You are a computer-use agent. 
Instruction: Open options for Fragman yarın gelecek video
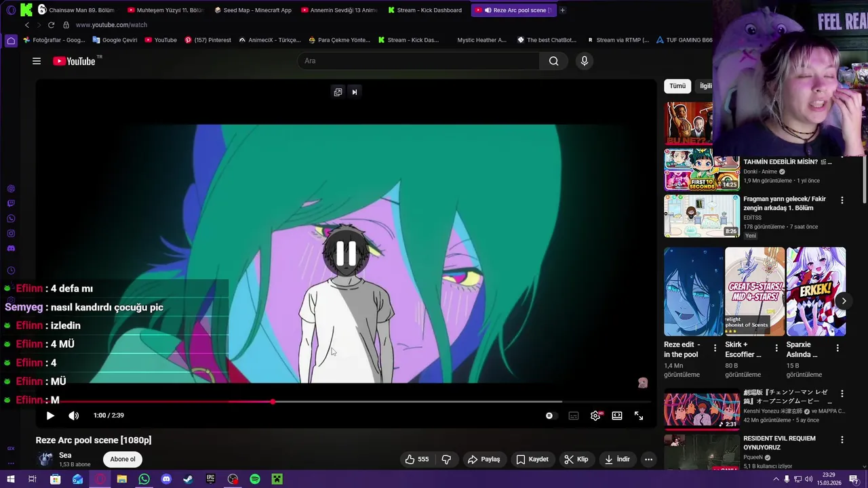click(842, 200)
